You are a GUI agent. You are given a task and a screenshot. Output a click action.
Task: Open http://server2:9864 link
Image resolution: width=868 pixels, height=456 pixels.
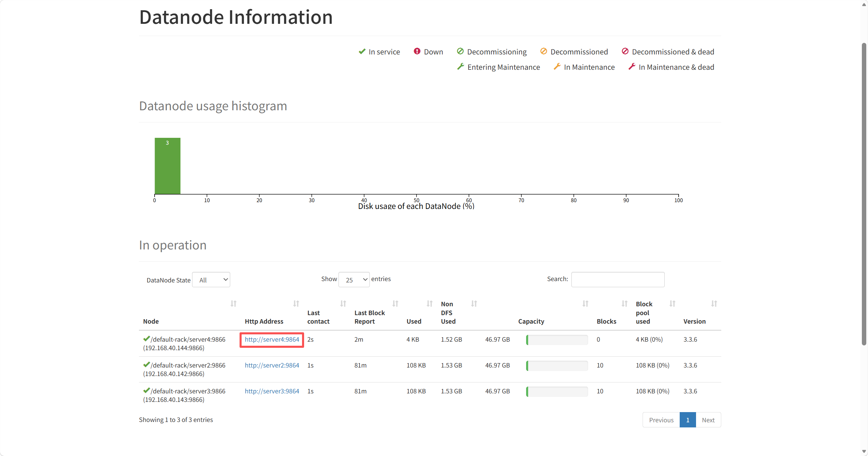[272, 365]
